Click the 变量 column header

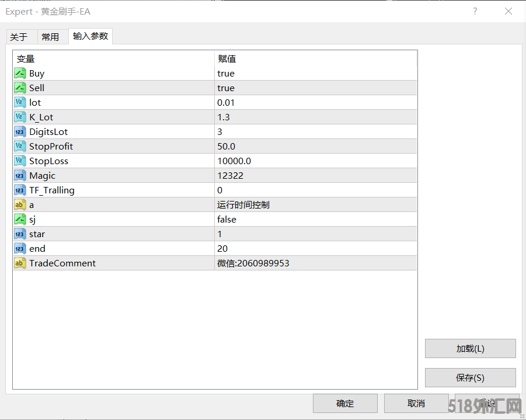pos(114,58)
